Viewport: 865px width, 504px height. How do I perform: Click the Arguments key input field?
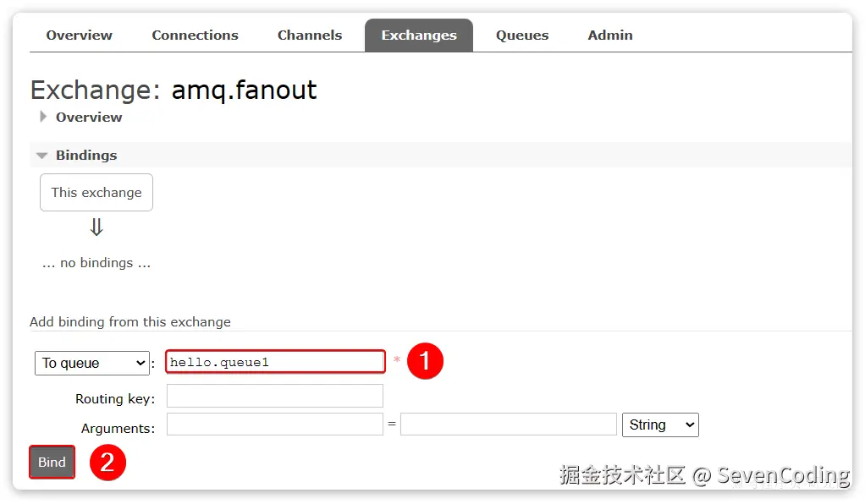click(275, 425)
